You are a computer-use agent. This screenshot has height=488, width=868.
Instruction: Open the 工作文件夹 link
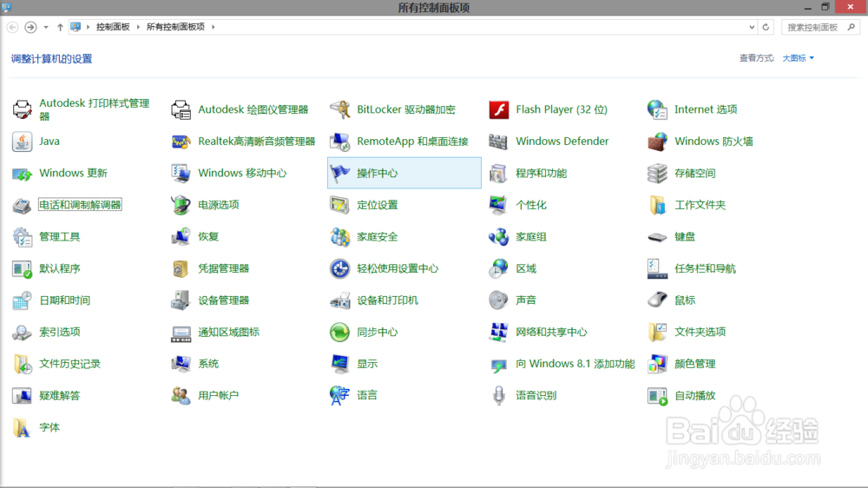click(x=700, y=205)
